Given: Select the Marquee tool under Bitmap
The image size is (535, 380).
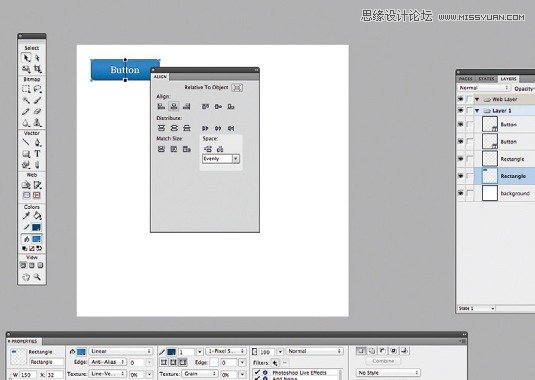Looking at the screenshot, I should click(26, 89).
